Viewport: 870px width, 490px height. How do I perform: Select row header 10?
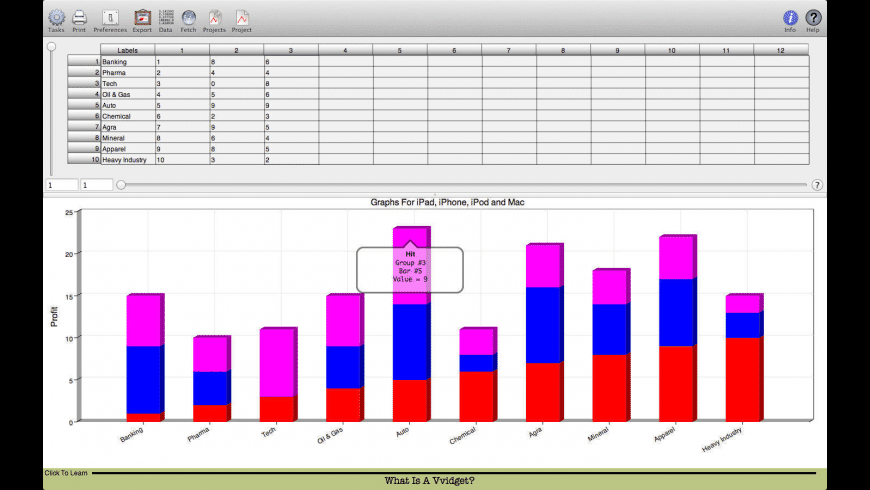click(x=84, y=159)
